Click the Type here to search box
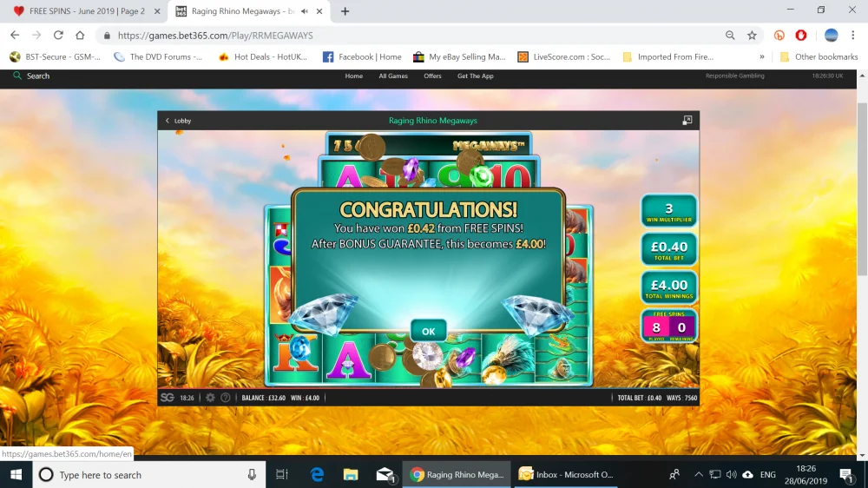Viewport: 868px width, 488px height. (x=149, y=475)
